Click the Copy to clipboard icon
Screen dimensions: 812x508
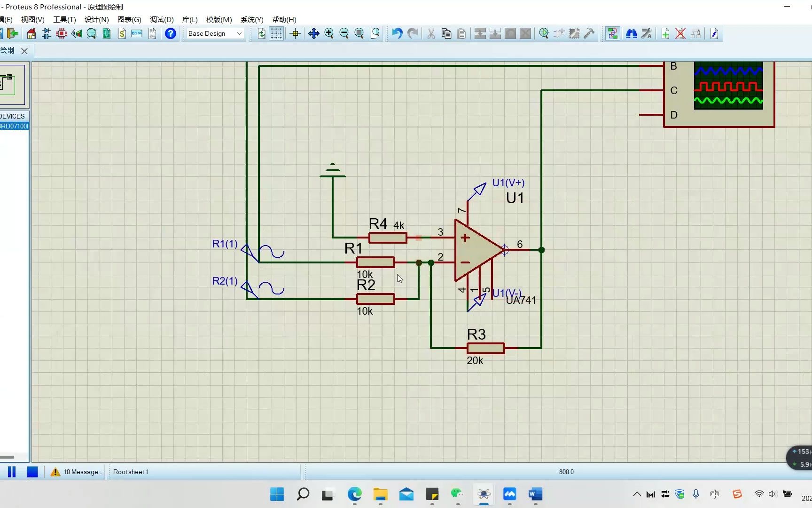coord(446,33)
